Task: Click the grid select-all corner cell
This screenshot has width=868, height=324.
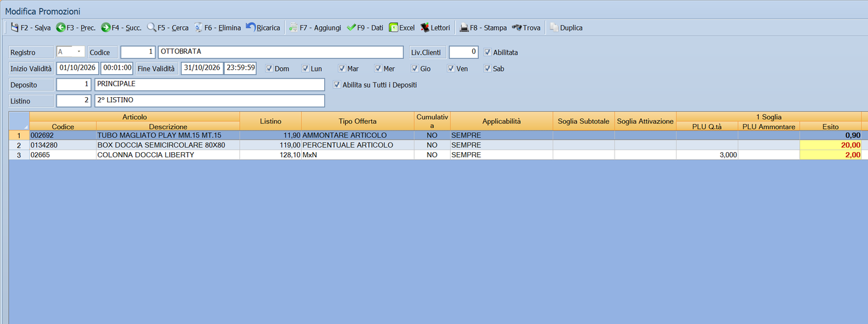Action: point(19,121)
